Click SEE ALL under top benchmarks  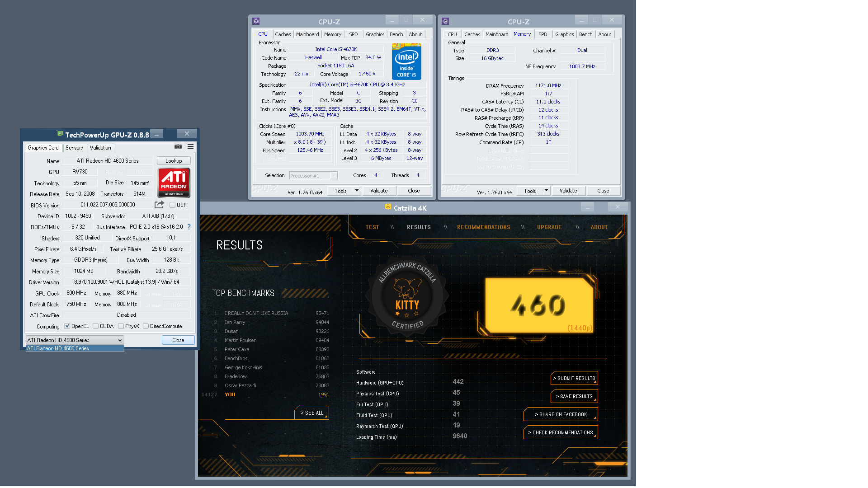[x=312, y=413]
